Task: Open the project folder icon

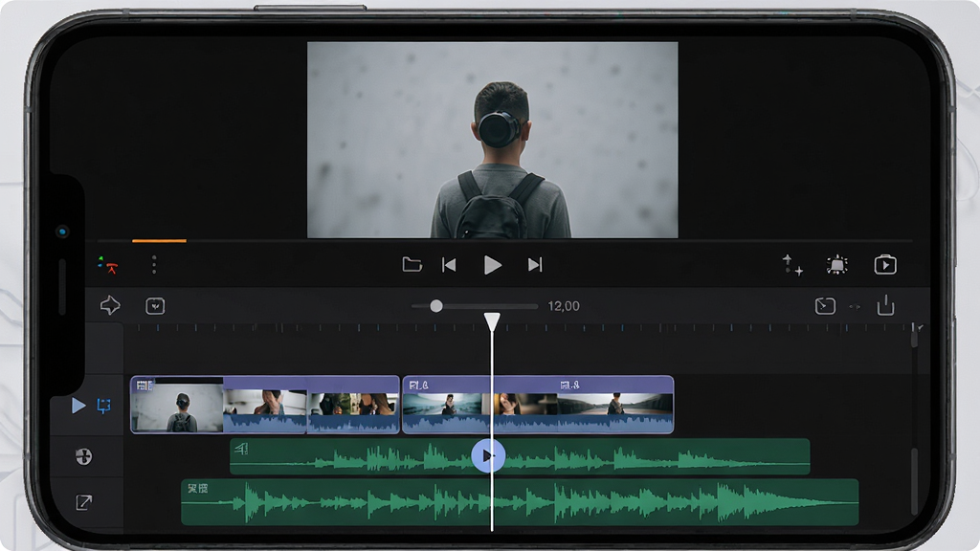Action: tap(412, 265)
